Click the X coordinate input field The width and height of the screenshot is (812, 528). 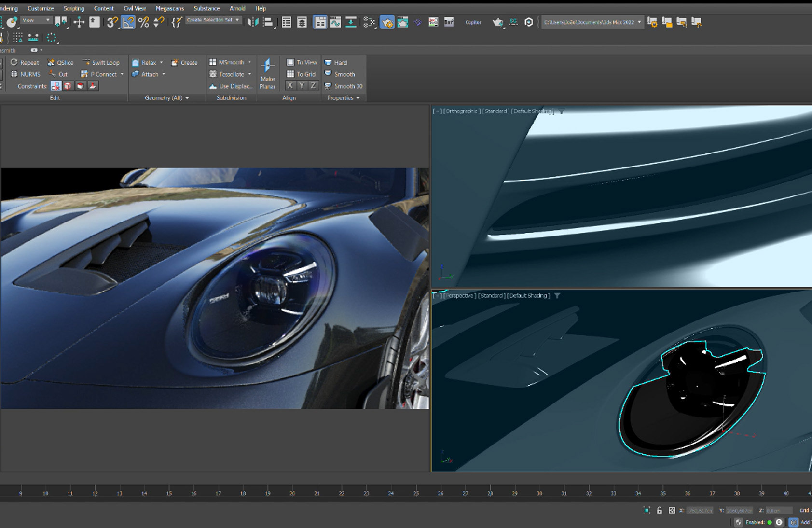(700, 510)
